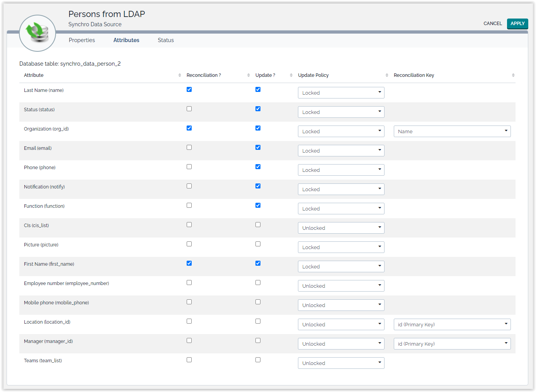This screenshot has width=536, height=392.
Task: Open the Status tab
Action: 165,40
